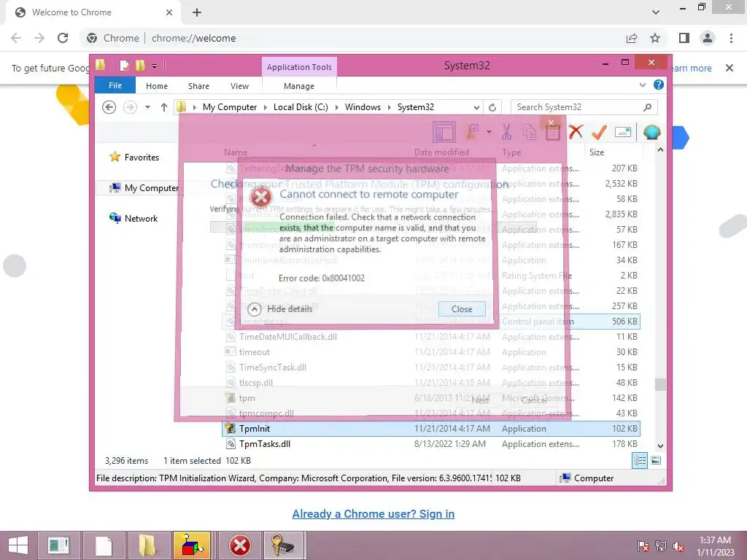Go forward in the System32 Explorer window
Image resolution: width=747 pixels, height=560 pixels.
pos(130,107)
